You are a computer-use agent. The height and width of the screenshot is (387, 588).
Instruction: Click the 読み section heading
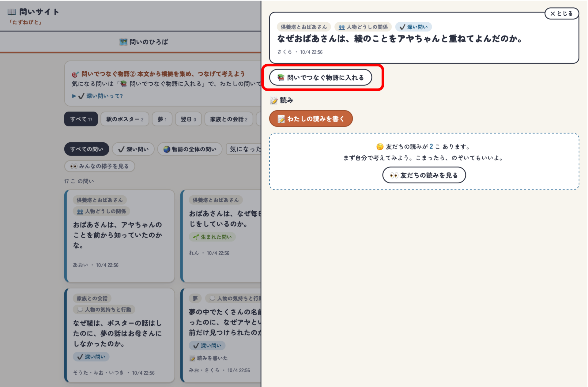point(282,100)
